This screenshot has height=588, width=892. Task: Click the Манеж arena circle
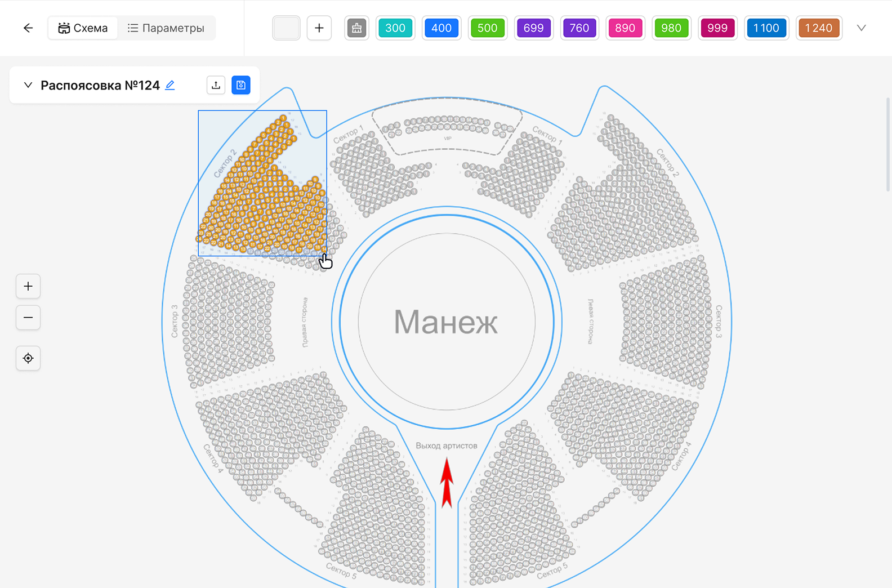[446, 322]
